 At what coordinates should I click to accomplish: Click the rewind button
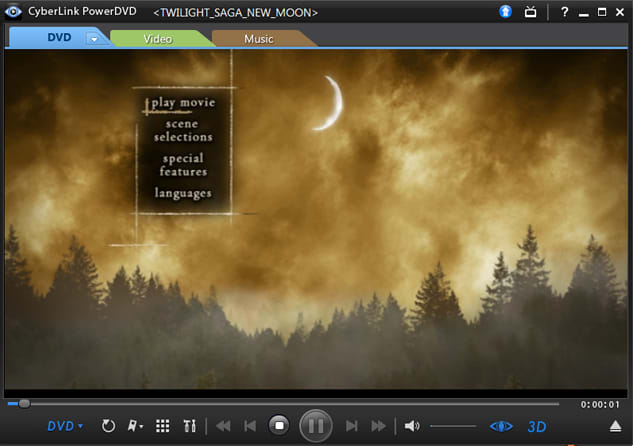click(x=223, y=426)
